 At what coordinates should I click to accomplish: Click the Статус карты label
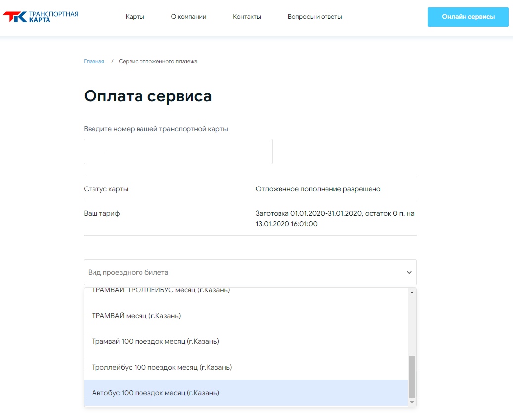pos(106,189)
